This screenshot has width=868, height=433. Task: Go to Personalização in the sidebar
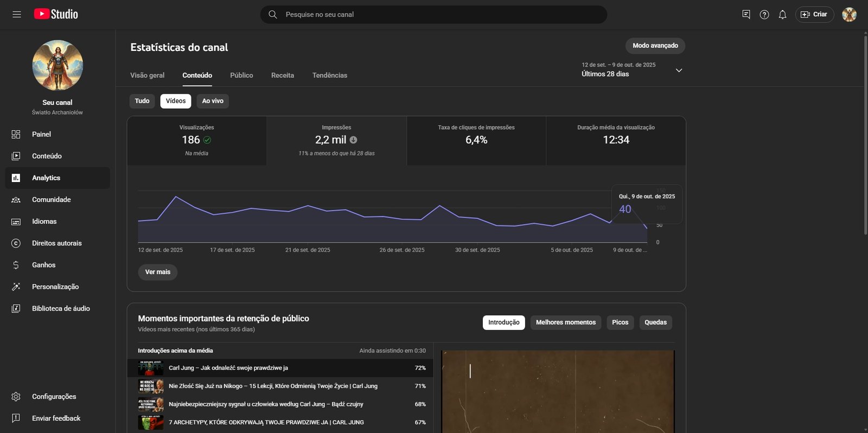click(55, 287)
